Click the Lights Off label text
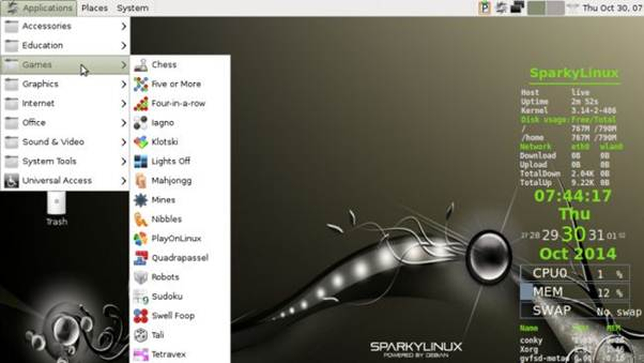 [171, 161]
